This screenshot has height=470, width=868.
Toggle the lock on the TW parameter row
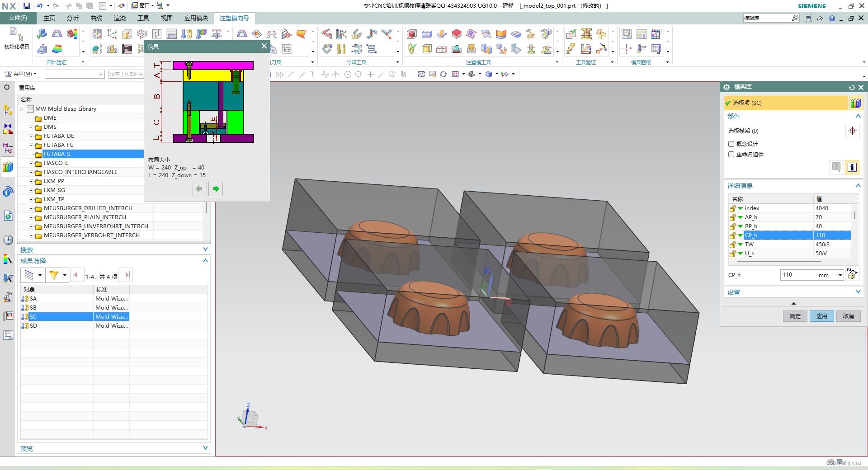(732, 244)
